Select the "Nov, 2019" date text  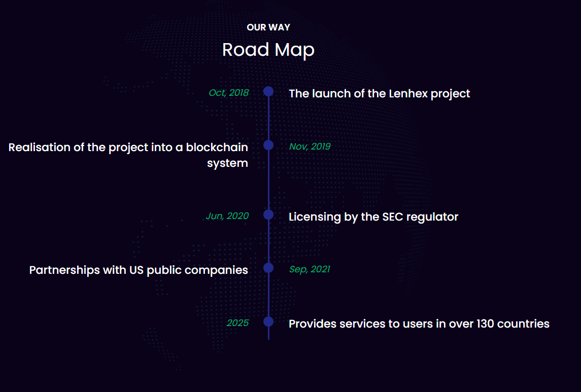310,147
